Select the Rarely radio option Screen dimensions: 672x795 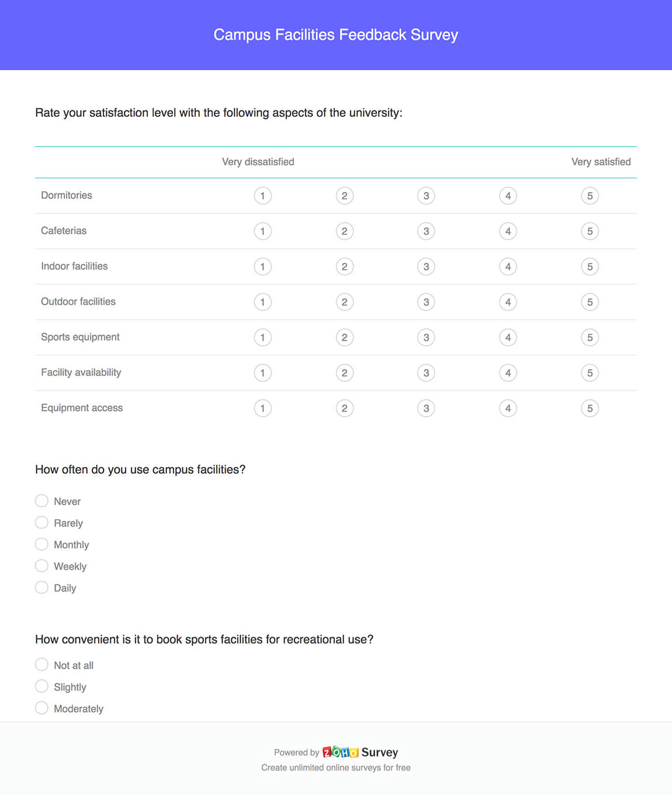41,523
